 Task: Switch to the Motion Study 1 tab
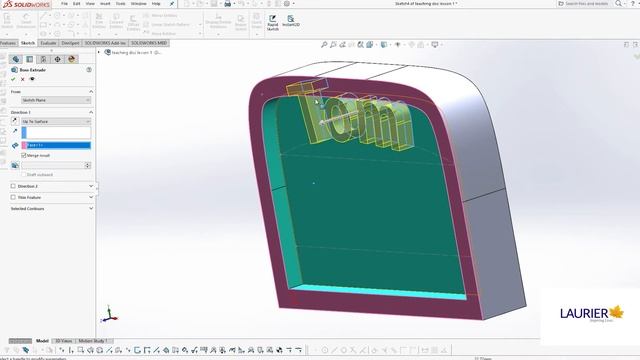point(93,341)
